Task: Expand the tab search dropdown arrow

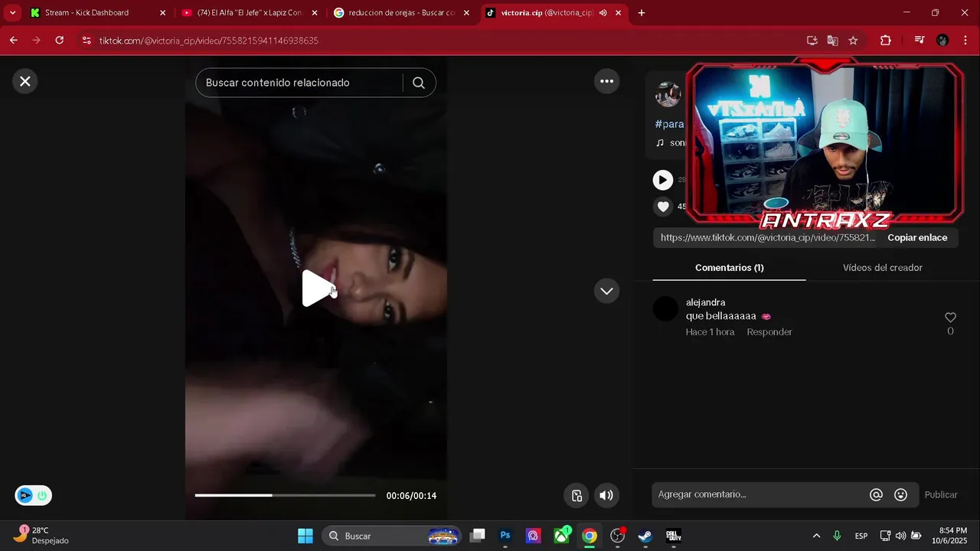Action: pyautogui.click(x=12, y=13)
